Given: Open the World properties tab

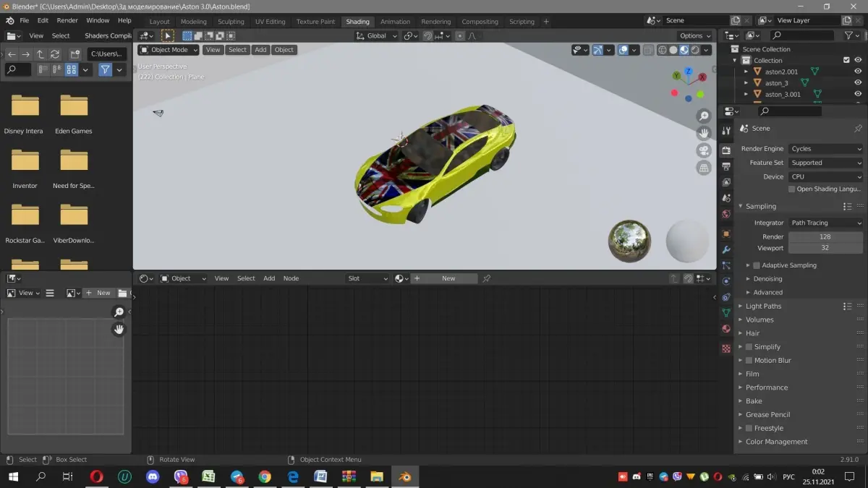Looking at the screenshot, I should coord(726,215).
